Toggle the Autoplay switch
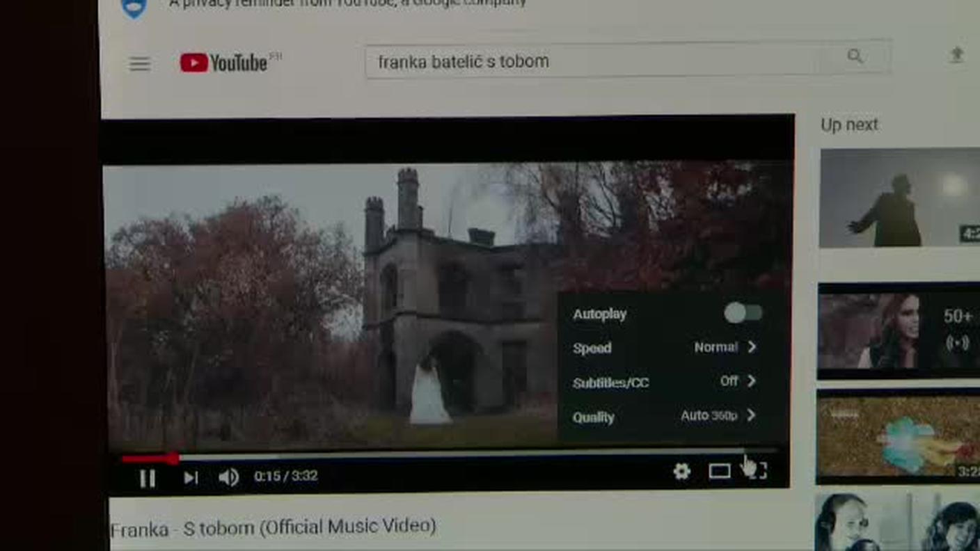The height and width of the screenshot is (551, 980). coord(743,313)
